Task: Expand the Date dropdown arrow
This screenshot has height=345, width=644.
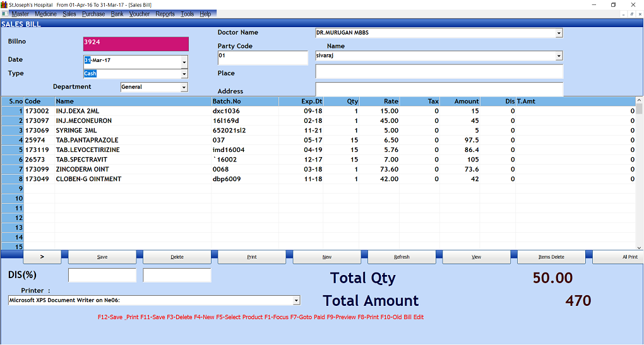Action: [x=184, y=62]
